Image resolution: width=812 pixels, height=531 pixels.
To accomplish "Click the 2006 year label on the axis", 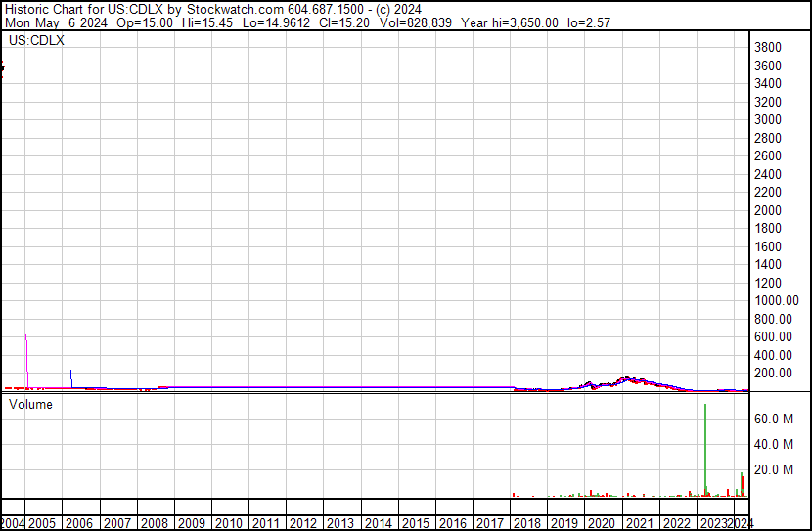I will point(79,523).
